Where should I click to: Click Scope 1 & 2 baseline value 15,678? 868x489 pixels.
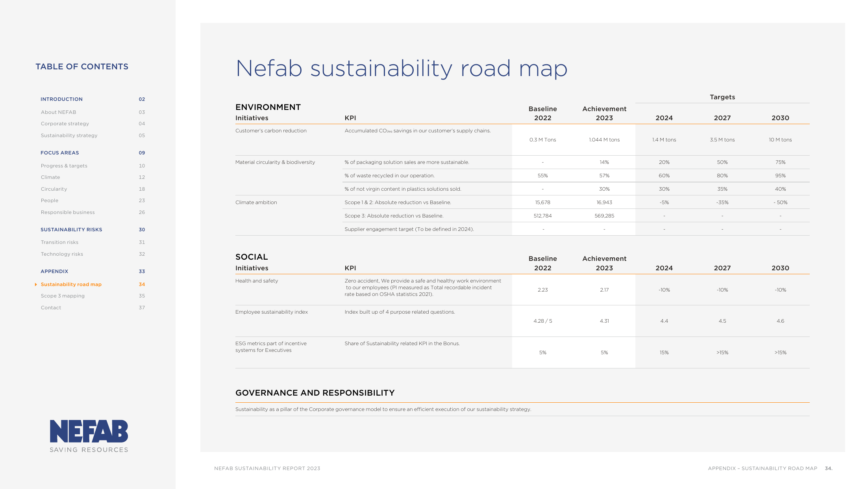(542, 203)
